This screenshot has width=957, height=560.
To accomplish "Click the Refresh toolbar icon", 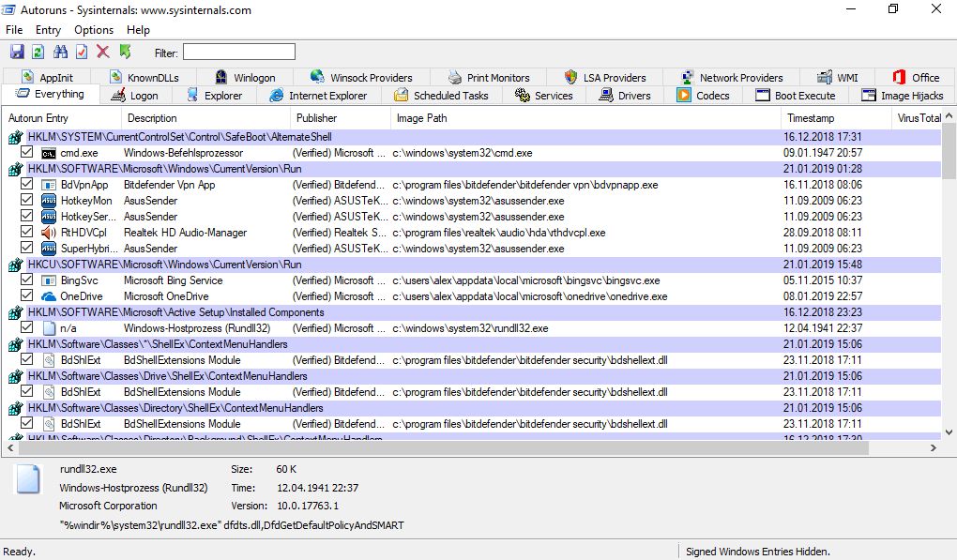I will click(38, 52).
